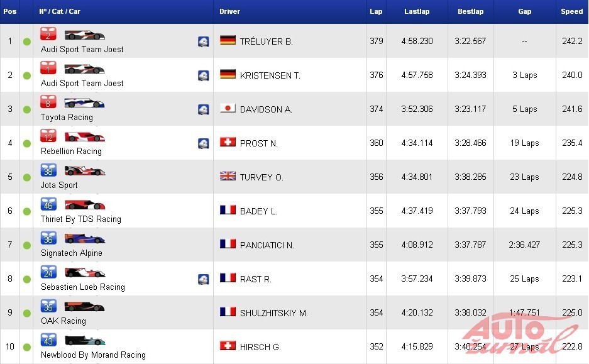Click the Swiss flag beside Hirsch G.
Viewport: 589px width, 364px height.
(x=228, y=346)
